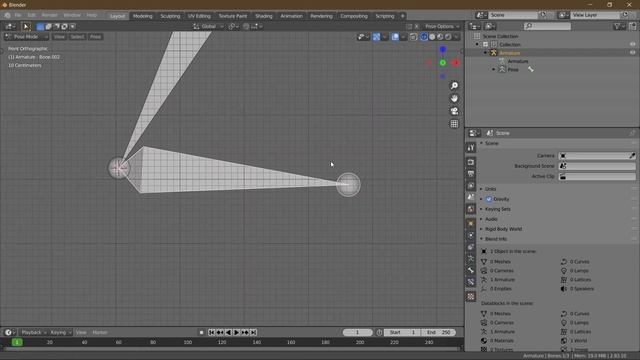
Task: Select the highlighted Armature object in outliner
Action: (x=510, y=53)
